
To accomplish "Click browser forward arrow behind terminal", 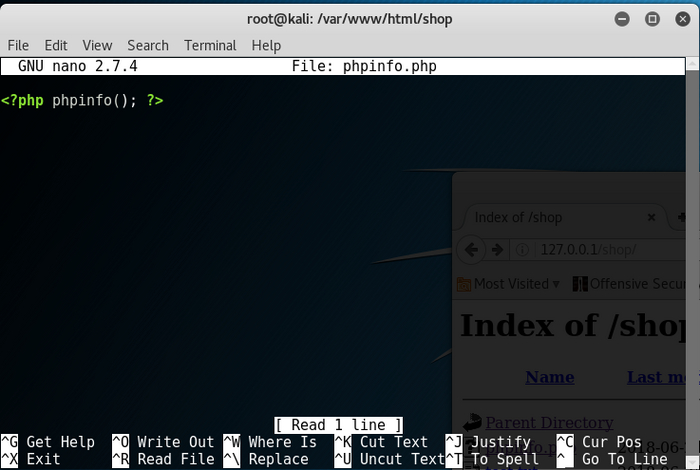I will (x=497, y=250).
